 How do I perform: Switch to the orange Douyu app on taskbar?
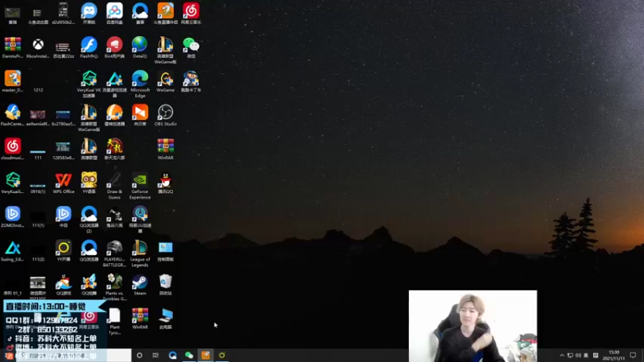point(205,356)
